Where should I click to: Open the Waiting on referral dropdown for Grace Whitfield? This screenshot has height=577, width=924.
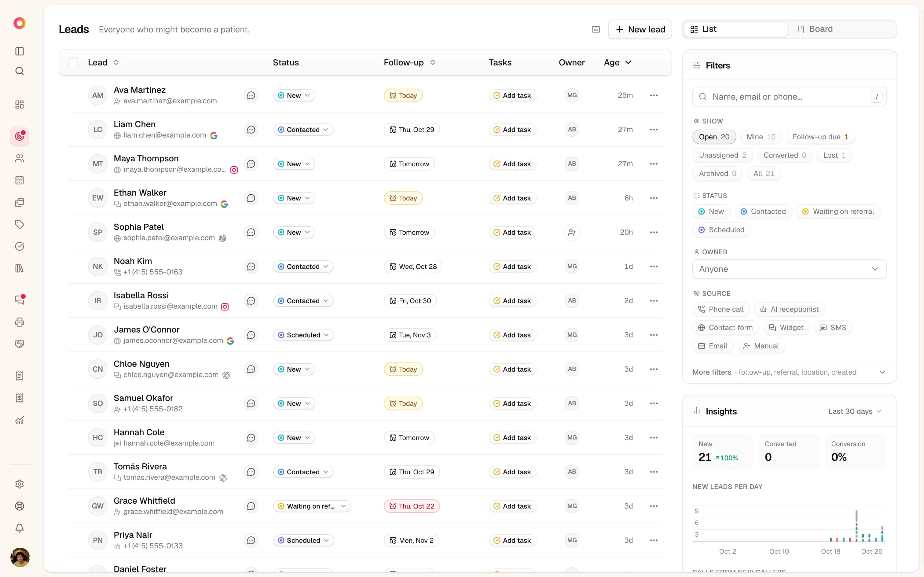click(312, 506)
